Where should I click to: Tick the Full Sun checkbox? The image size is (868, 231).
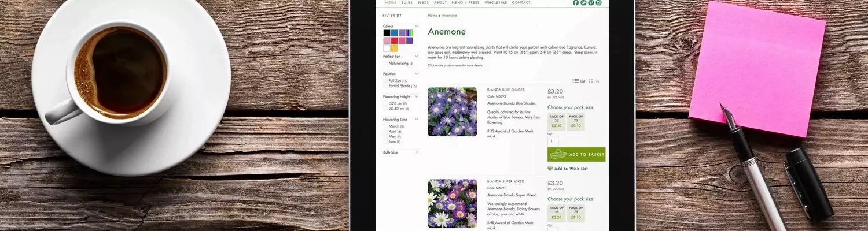tap(385, 81)
